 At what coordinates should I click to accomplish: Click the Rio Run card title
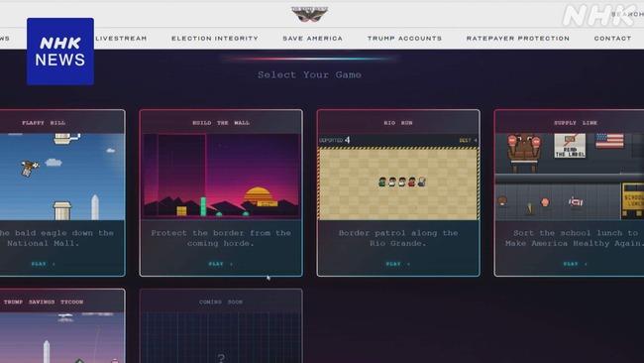pos(398,123)
